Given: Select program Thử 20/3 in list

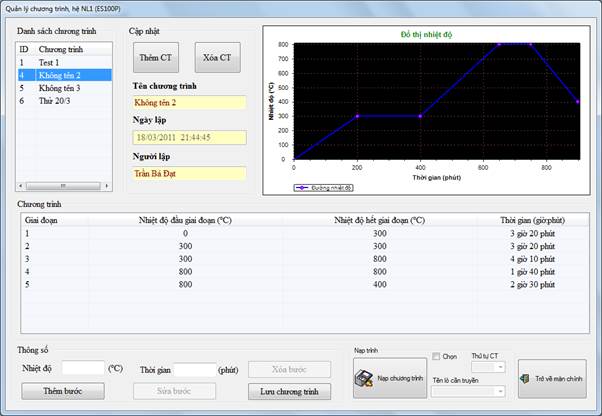Looking at the screenshot, I should click(x=64, y=101).
